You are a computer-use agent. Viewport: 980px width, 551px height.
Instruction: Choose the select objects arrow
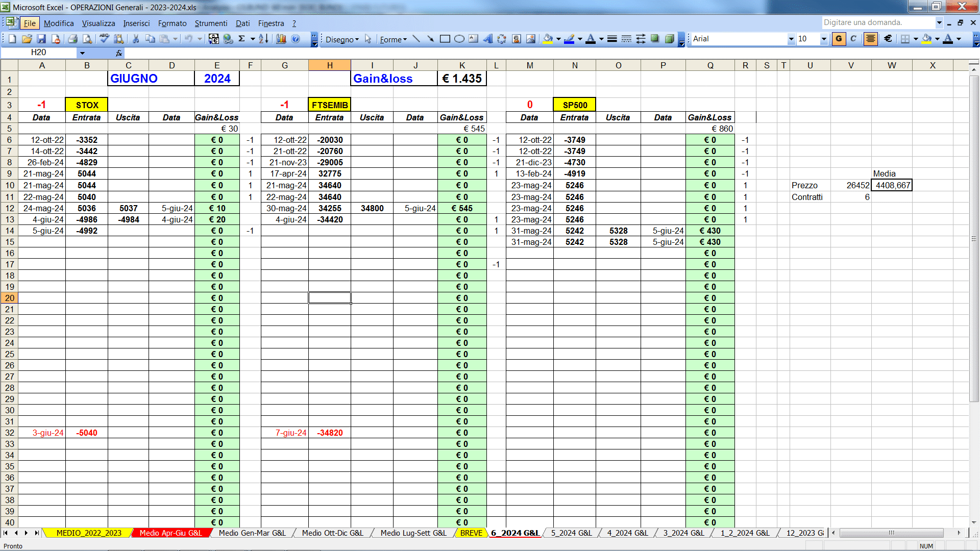(x=368, y=39)
